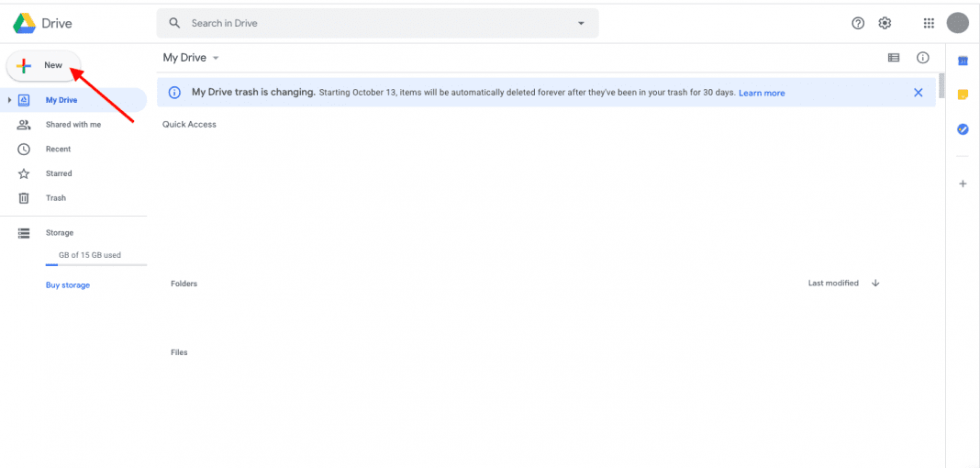The width and height of the screenshot is (980, 468).
Task: Open Shared with me
Action: 73,125
